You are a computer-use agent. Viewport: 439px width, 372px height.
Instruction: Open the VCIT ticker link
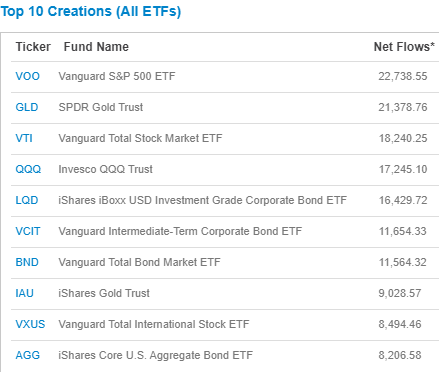[x=28, y=231]
